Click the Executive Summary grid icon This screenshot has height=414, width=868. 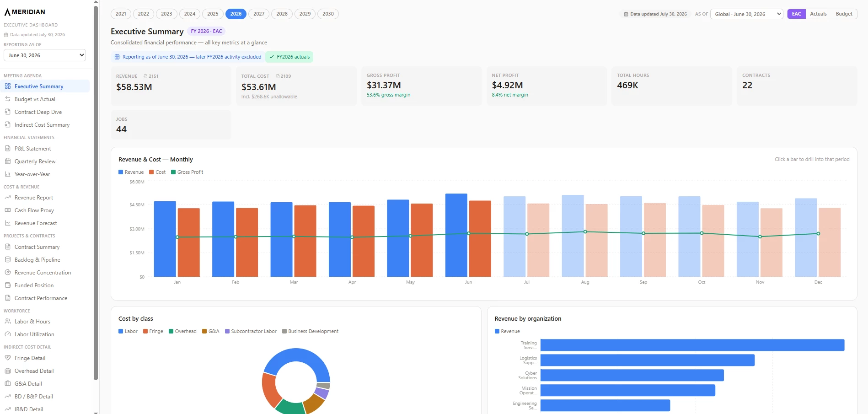click(7, 86)
